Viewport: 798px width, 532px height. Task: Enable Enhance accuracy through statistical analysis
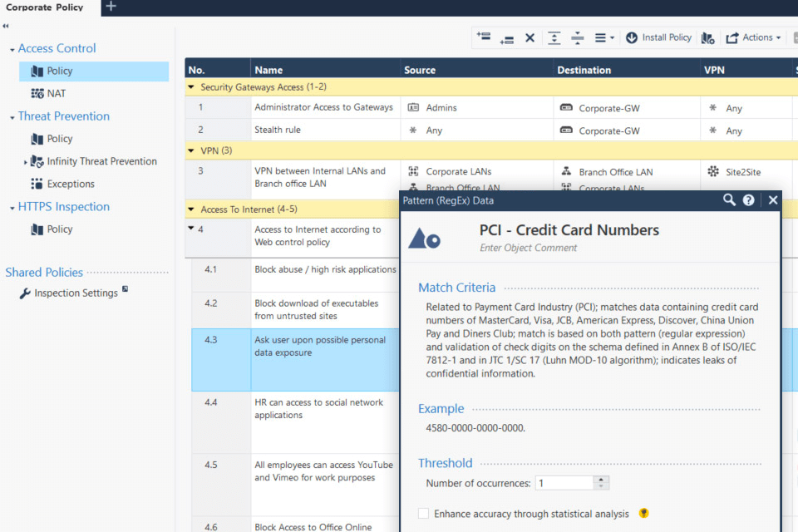pos(423,514)
